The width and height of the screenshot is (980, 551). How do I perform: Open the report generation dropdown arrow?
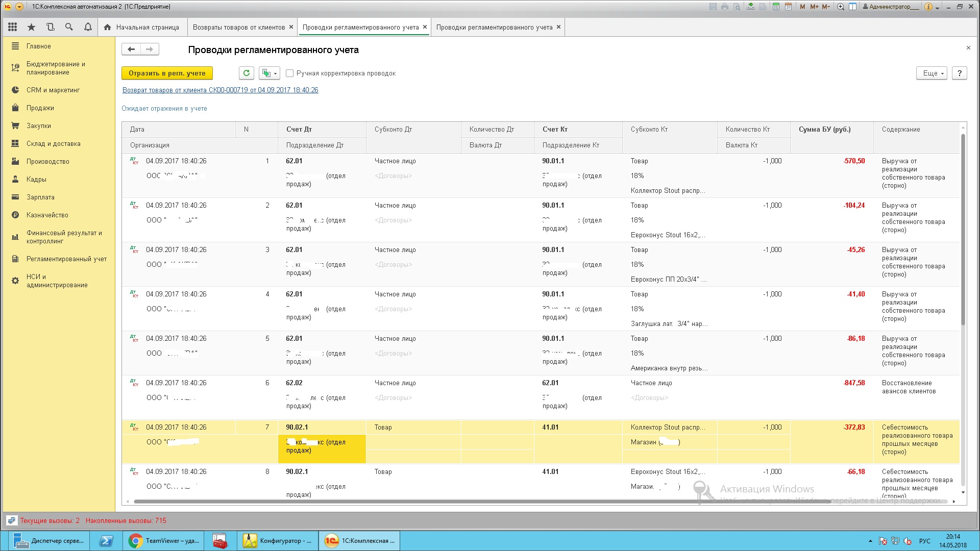tap(276, 73)
